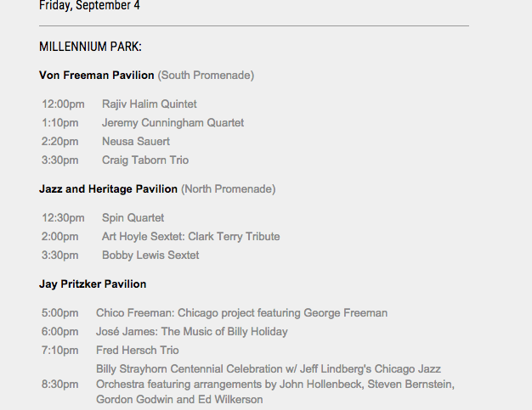Click José James: The Music of Billy Holiday

pos(191,332)
